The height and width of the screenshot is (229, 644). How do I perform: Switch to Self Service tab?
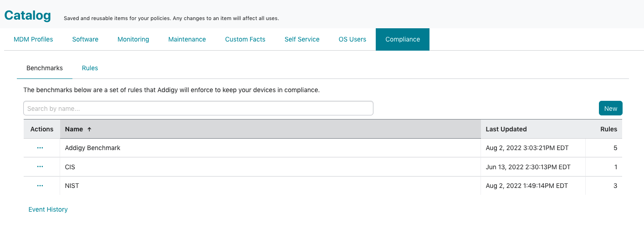click(302, 39)
